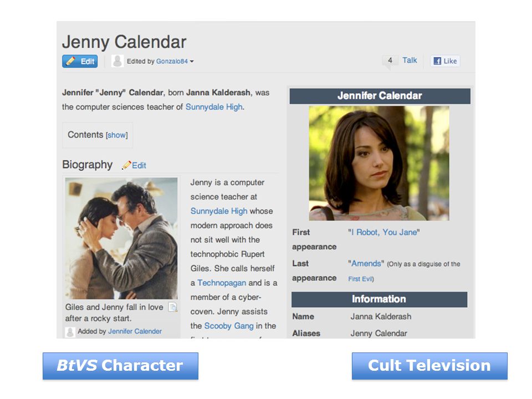Click the Jennifer Calendar infobox portrait image
The width and height of the screenshot is (532, 399).
coord(379,163)
